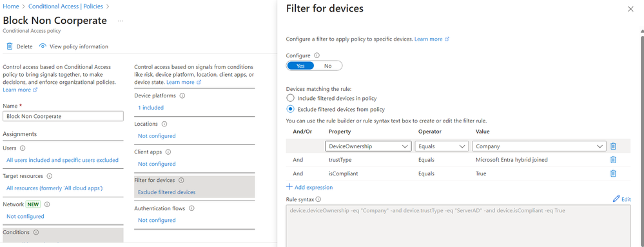The height and width of the screenshot is (247, 644).
Task: Open the All users included and specific users excluded link
Action: pos(63,160)
